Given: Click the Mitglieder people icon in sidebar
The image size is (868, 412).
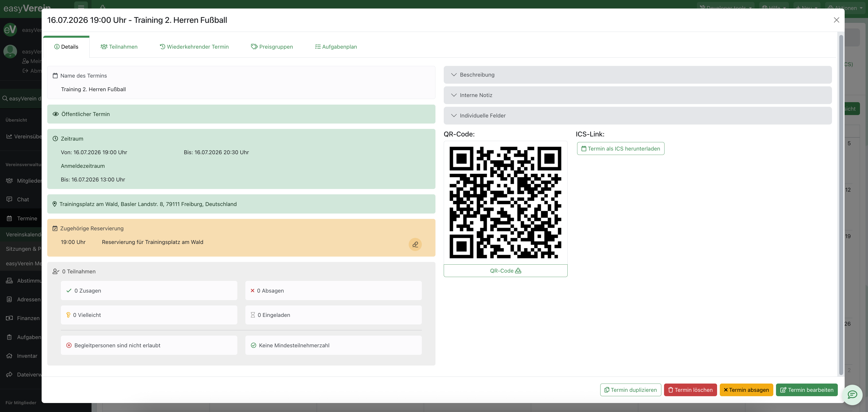Looking at the screenshot, I should point(9,181).
